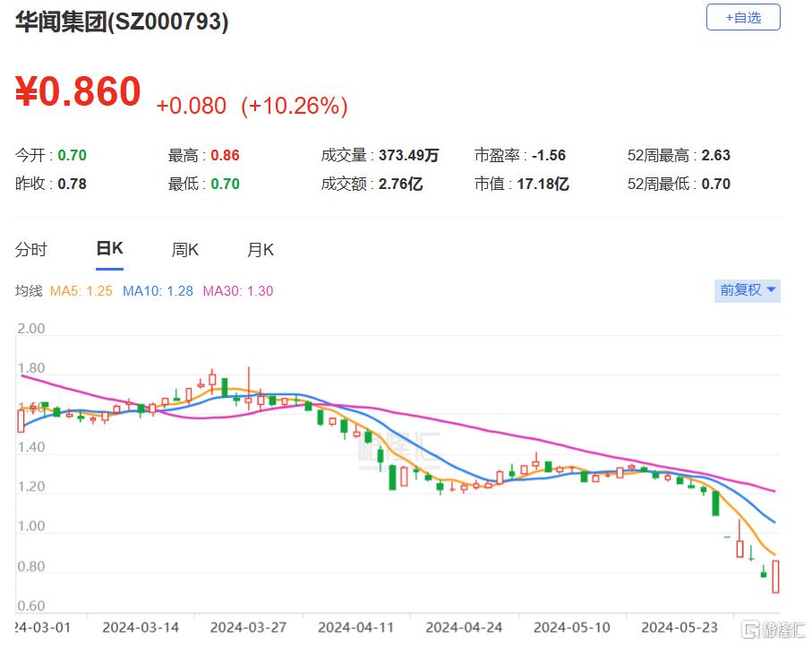Click the MA10: 1.28 legend label
This screenshot has width=812, height=645.
click(x=158, y=291)
